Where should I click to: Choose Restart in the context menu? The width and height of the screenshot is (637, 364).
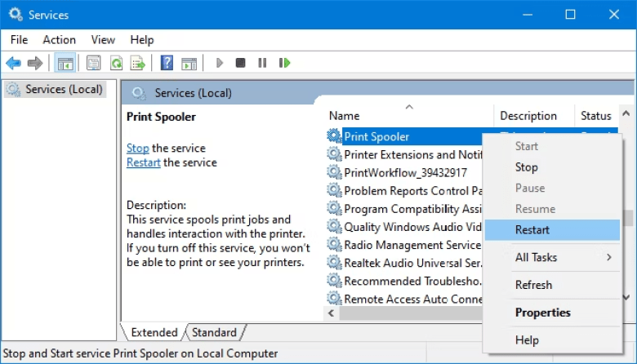[552, 229]
